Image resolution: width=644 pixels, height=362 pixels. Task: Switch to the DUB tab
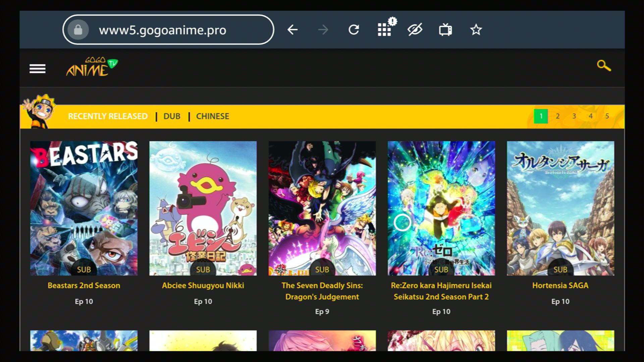point(172,116)
